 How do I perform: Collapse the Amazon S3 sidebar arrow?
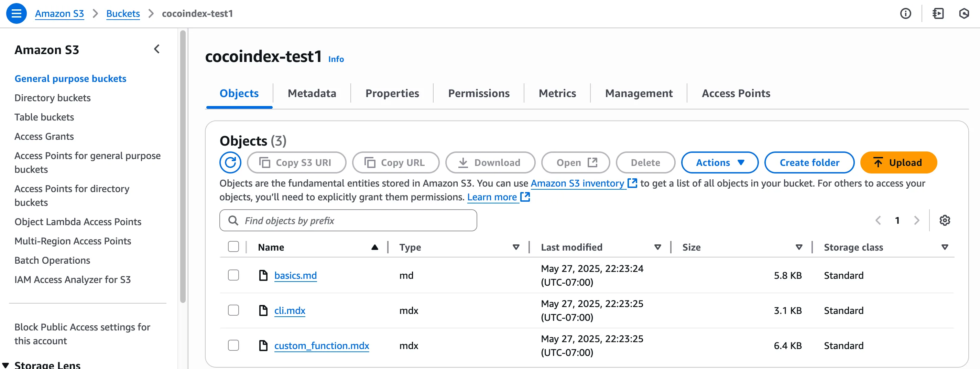point(157,49)
